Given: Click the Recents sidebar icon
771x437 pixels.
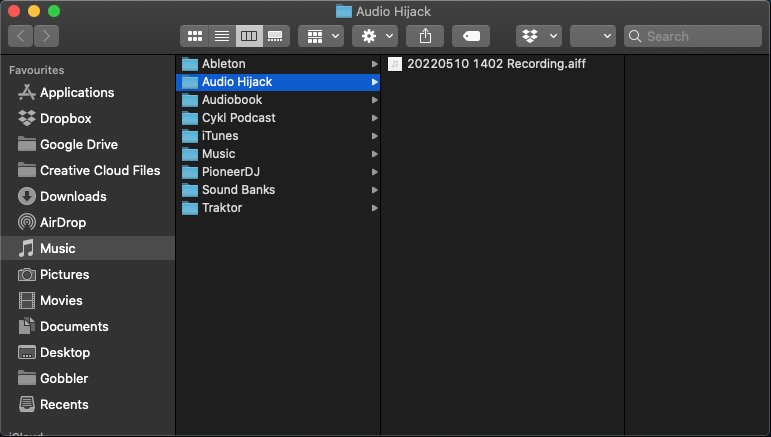Looking at the screenshot, I should pyautogui.click(x=27, y=405).
